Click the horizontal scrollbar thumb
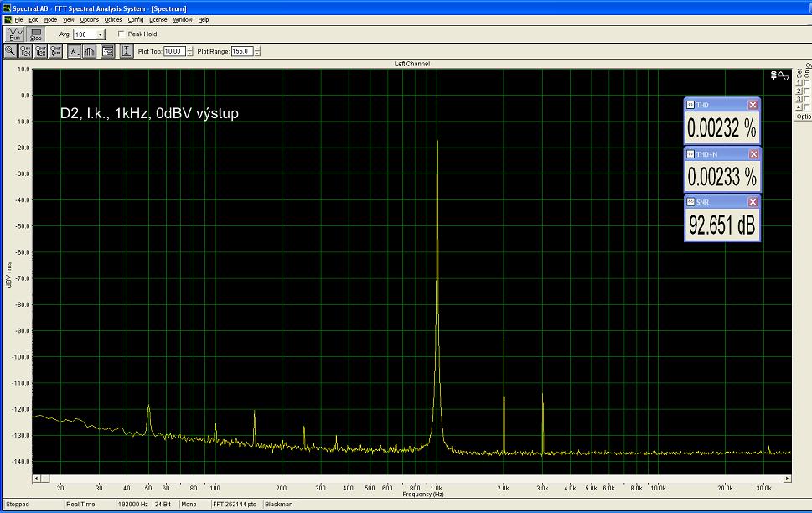812x513 pixels. 45,479
